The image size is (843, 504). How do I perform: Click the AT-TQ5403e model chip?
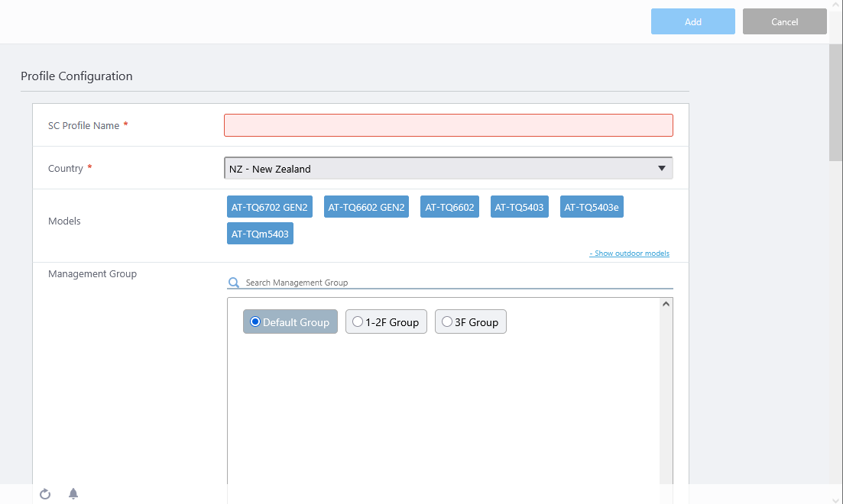[x=591, y=207]
